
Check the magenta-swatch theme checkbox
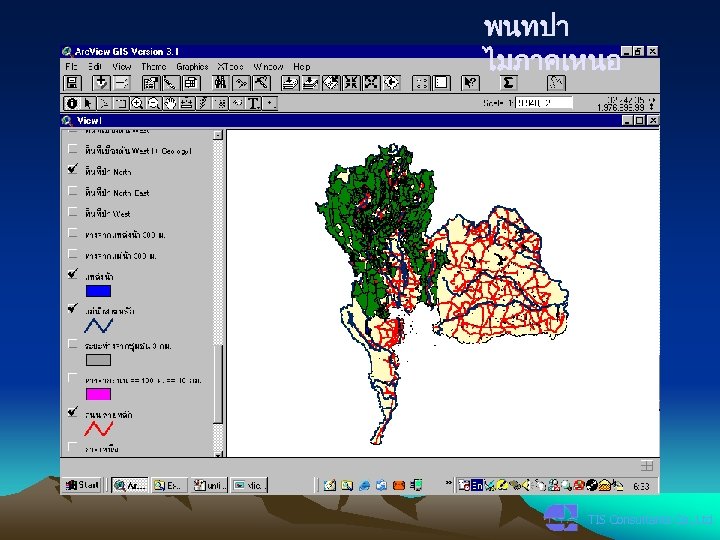73,378
